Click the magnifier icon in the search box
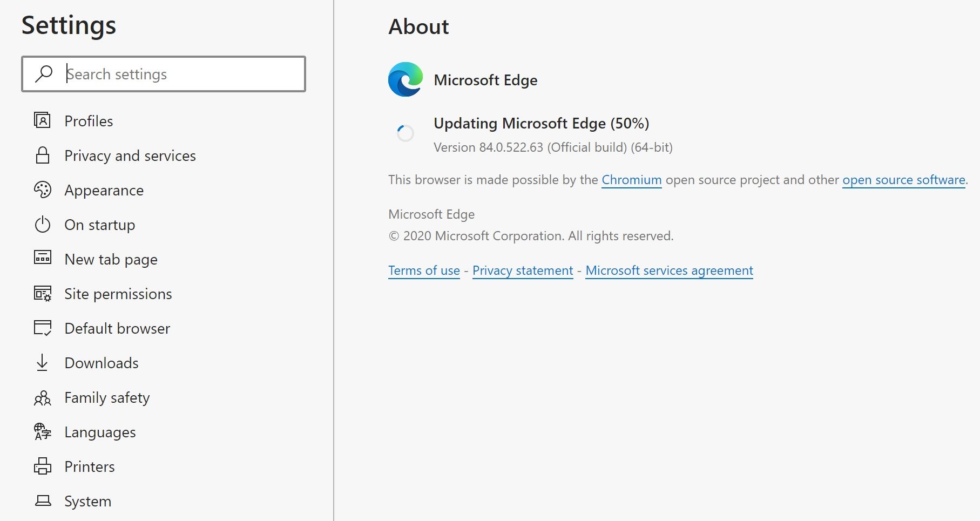The height and width of the screenshot is (521, 980). (44, 74)
